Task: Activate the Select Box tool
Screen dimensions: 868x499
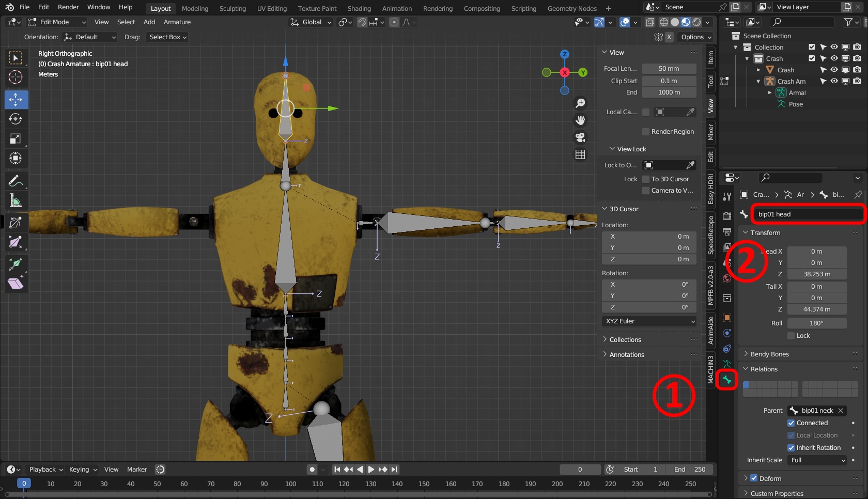Action: [x=16, y=58]
